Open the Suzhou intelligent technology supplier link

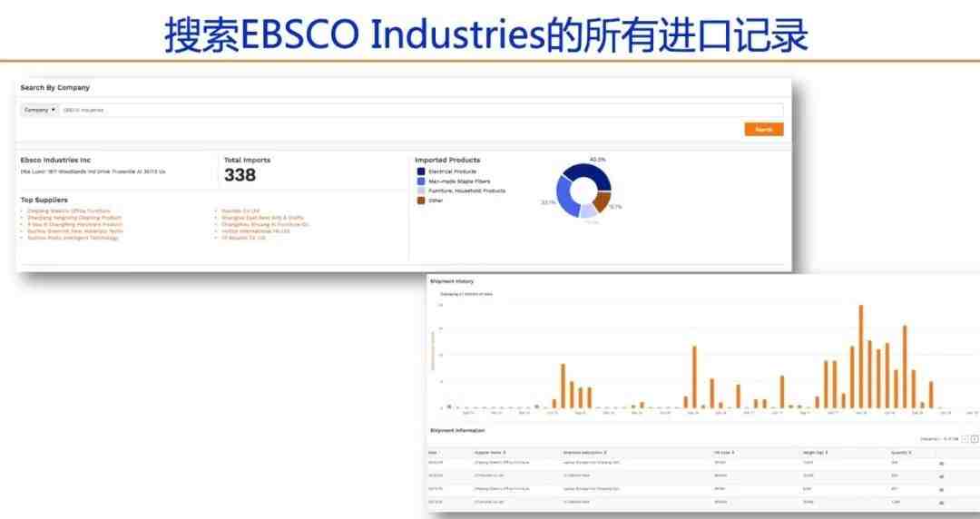pyautogui.click(x=73, y=238)
